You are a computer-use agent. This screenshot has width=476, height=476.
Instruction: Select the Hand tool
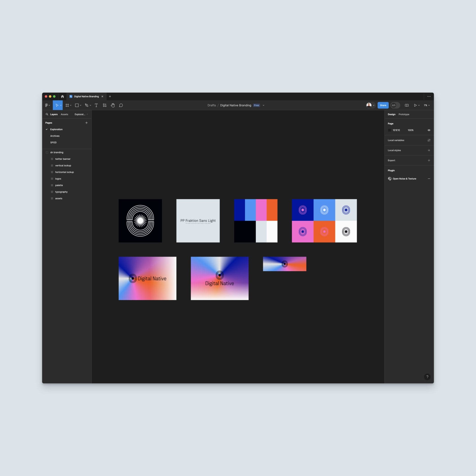pos(113,105)
